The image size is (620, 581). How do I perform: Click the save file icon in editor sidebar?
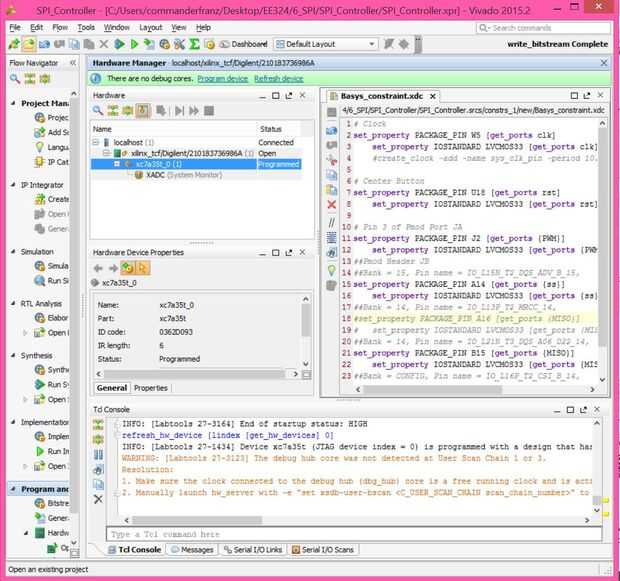pos(332,130)
